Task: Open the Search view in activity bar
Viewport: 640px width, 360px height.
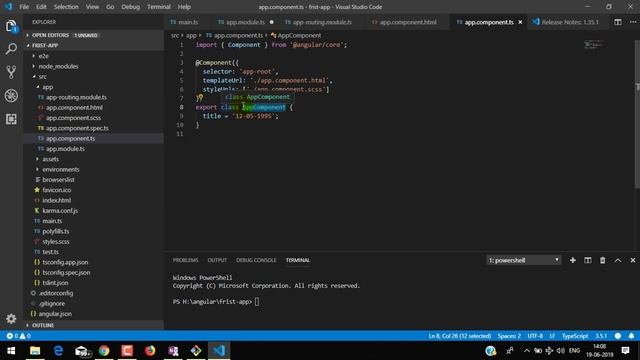Action: (x=11, y=49)
